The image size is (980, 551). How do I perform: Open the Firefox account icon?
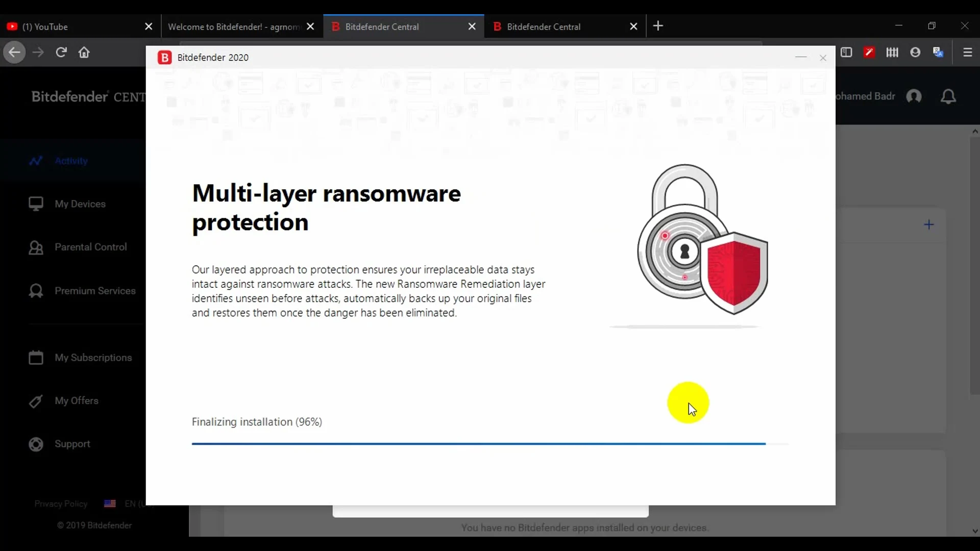915,53
